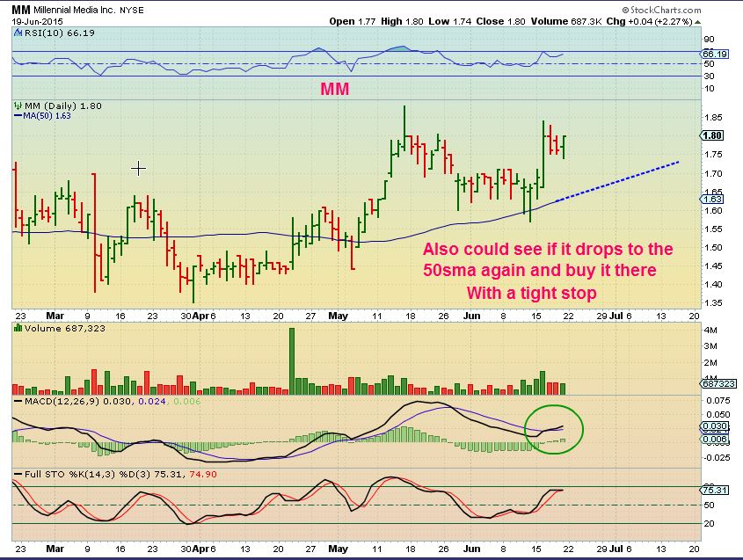Click the boxed 66.19 RSI value on right axis

pos(715,54)
